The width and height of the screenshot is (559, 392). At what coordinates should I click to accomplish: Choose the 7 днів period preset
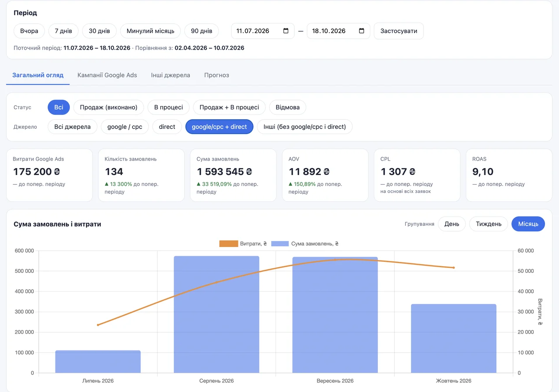(63, 31)
